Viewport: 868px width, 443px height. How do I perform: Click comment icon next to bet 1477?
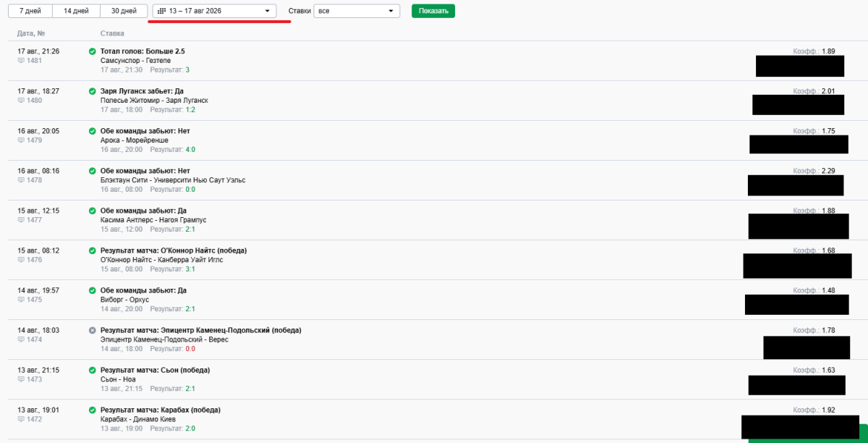(21, 220)
